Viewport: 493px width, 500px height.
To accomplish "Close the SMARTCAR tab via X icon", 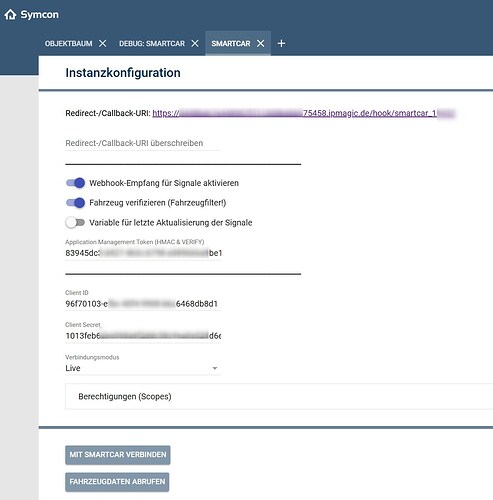I will (x=261, y=43).
